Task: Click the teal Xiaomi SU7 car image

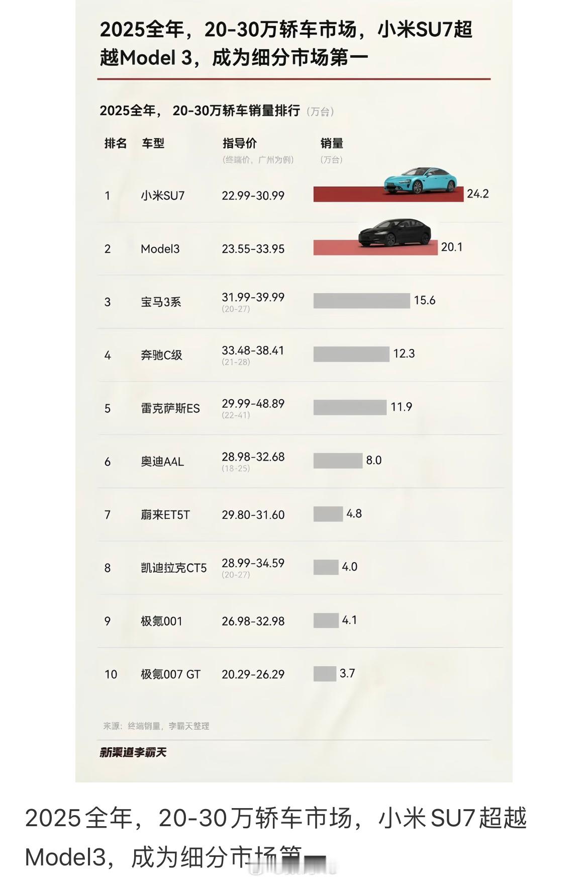Action: (420, 180)
